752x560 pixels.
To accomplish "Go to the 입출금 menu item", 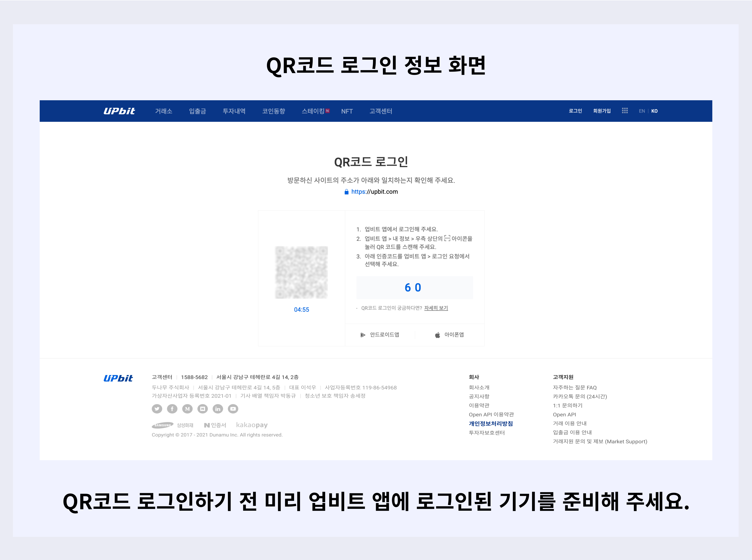I will (x=198, y=111).
